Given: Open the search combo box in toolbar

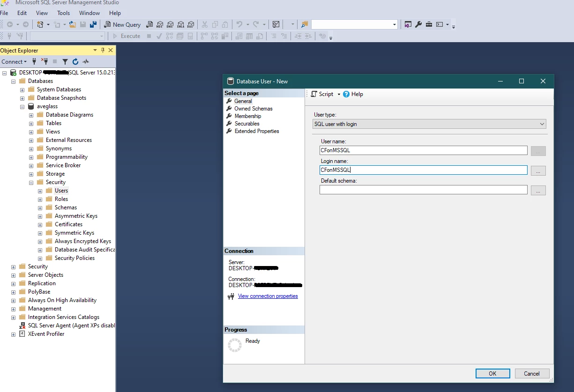Looking at the screenshot, I should pyautogui.click(x=395, y=24).
